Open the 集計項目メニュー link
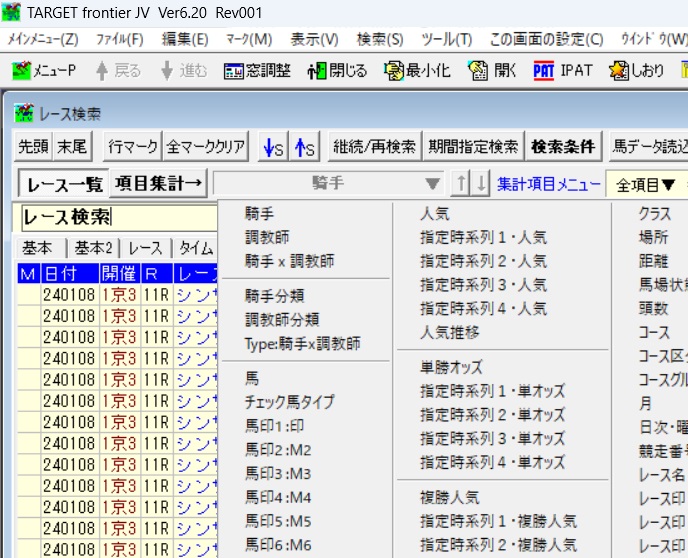The width and height of the screenshot is (688, 558). click(548, 184)
